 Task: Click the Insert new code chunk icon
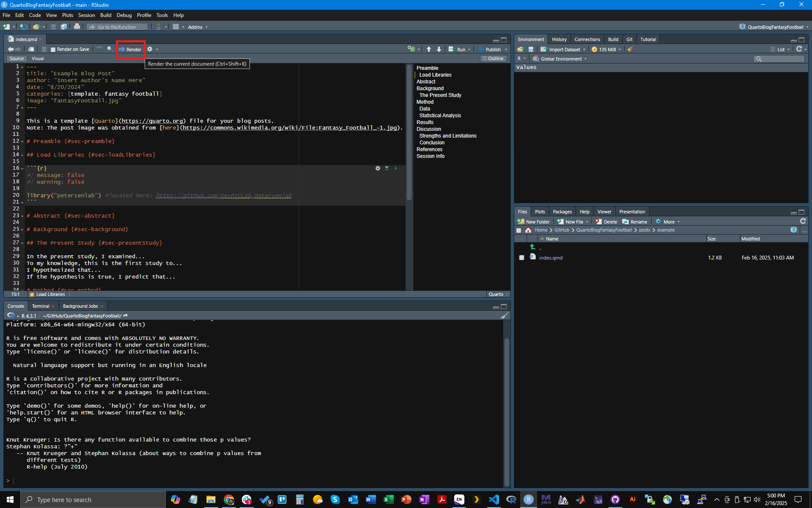[411, 49]
